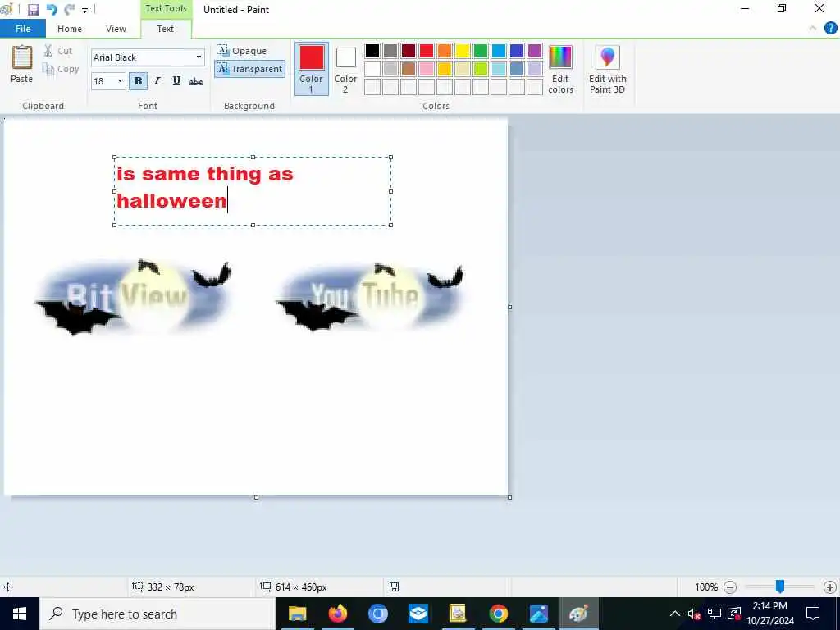This screenshot has width=840, height=630.
Task: Toggle Italic formatting
Action: [x=157, y=81]
